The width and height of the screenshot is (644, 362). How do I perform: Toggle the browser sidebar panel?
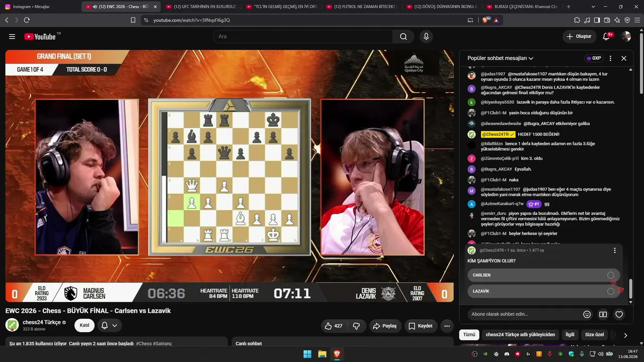click(x=597, y=20)
